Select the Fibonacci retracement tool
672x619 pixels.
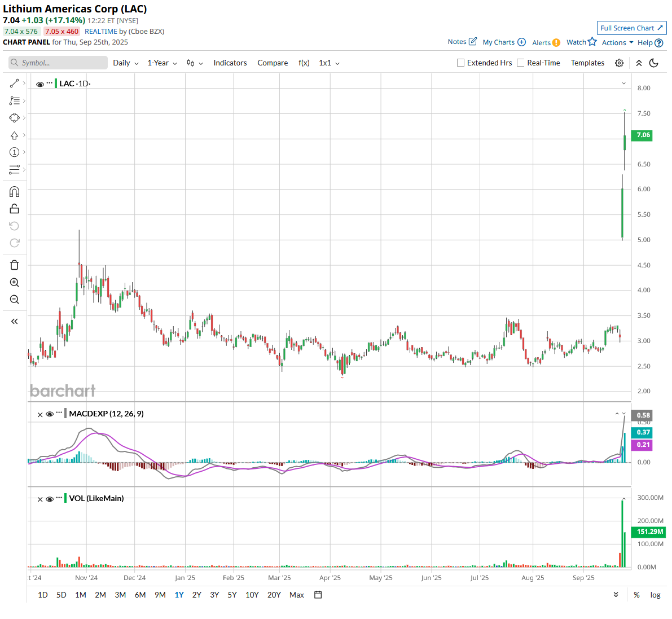coord(14,101)
